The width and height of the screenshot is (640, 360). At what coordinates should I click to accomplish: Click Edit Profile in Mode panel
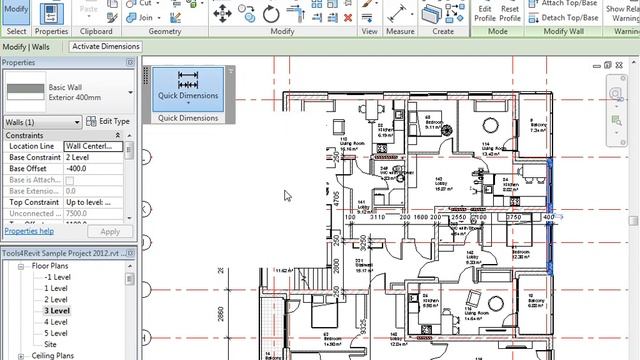[485, 13]
